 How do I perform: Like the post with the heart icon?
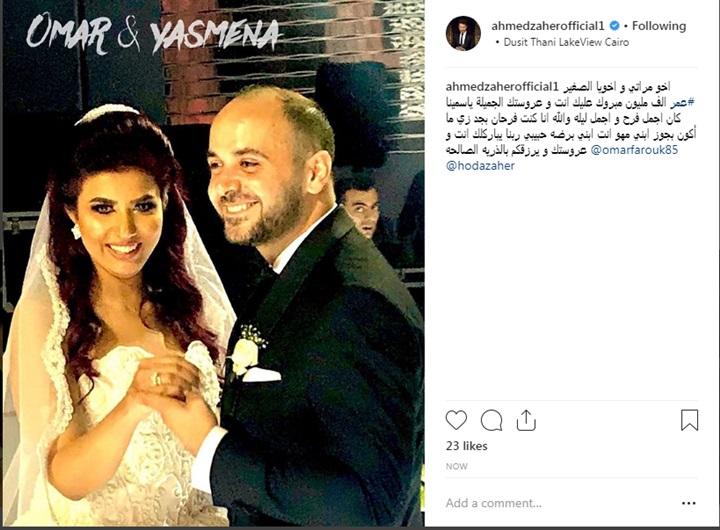(456, 420)
